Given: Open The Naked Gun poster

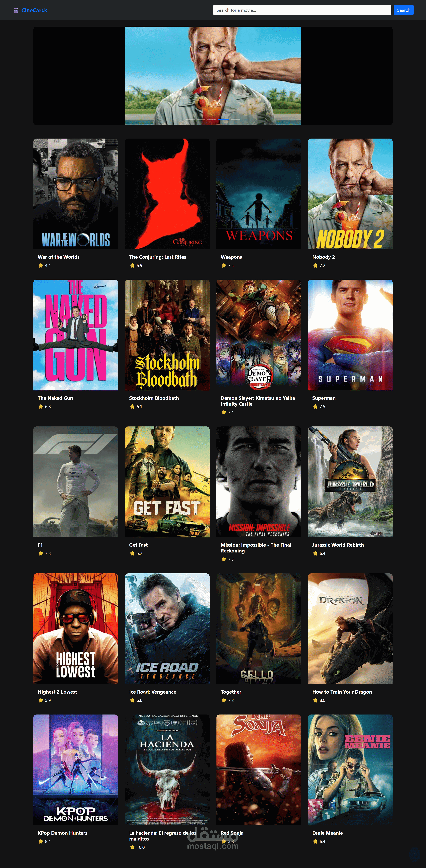Looking at the screenshot, I should point(76,335).
